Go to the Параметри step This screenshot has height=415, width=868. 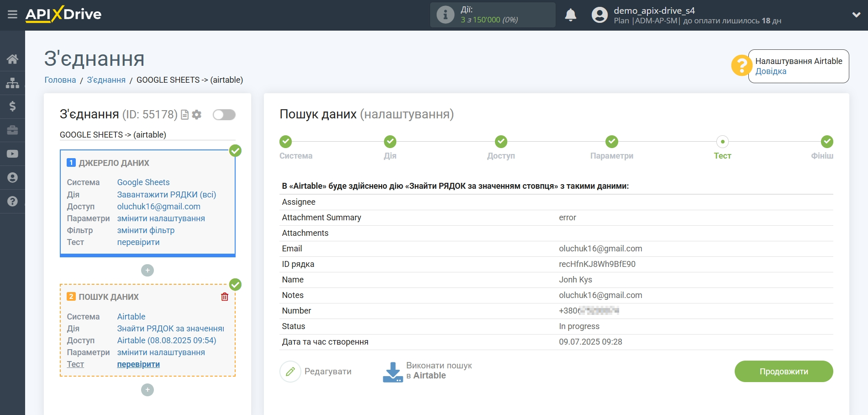coord(612,142)
